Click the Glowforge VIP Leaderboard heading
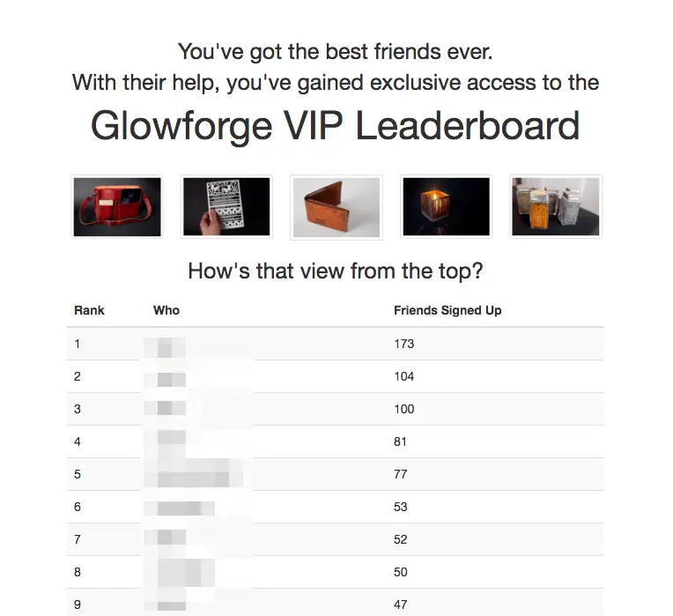Screen dimensions: 673x616 336,126
